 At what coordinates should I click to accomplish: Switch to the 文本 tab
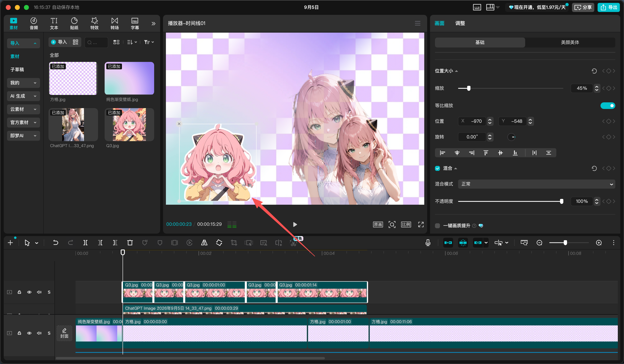[x=54, y=24]
